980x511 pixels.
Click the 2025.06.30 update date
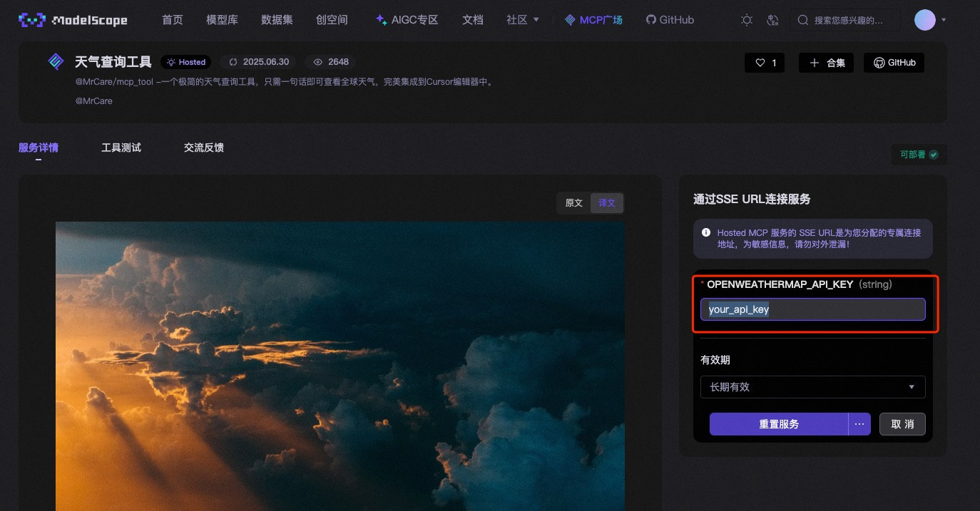(x=259, y=62)
